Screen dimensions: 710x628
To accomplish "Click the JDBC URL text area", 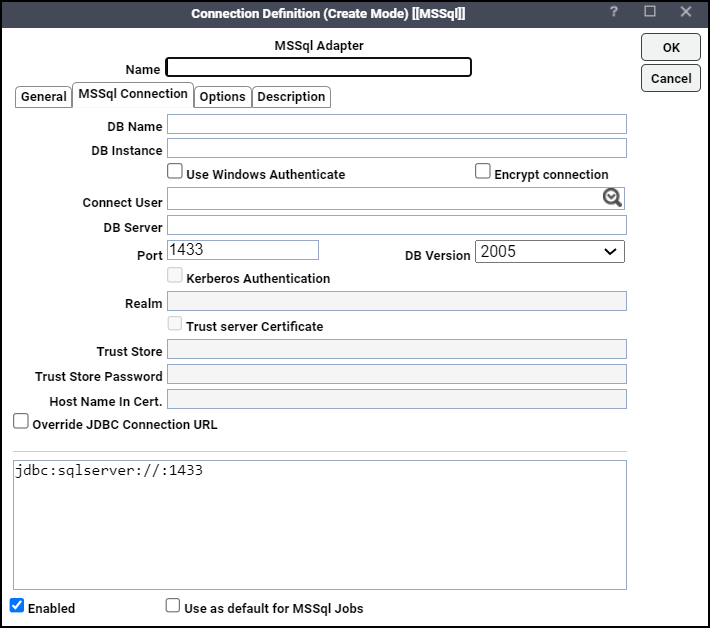I will [x=320, y=525].
